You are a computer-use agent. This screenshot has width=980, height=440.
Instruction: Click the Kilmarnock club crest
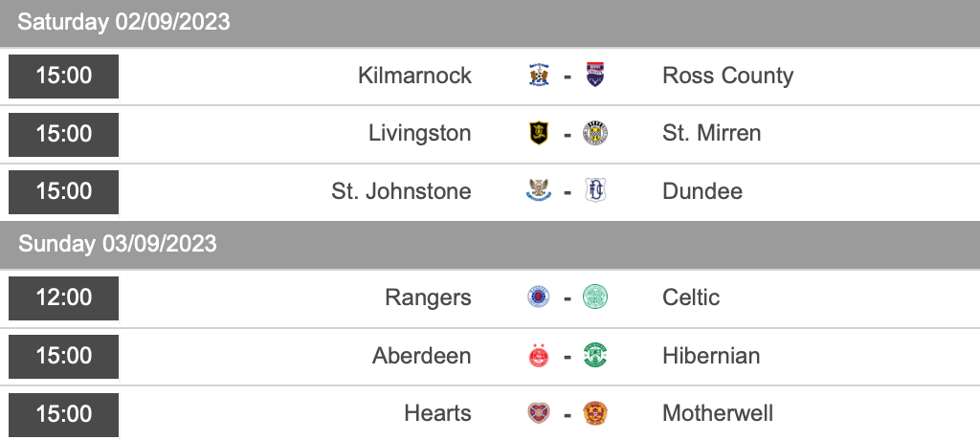click(x=539, y=76)
